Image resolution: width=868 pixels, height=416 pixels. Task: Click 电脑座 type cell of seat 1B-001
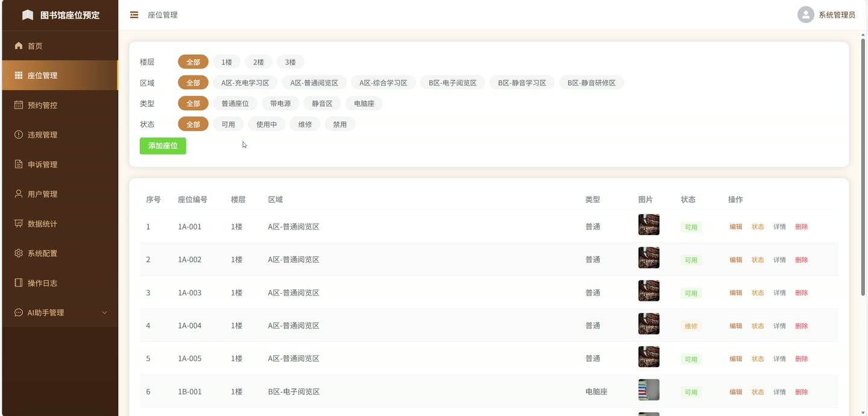[x=596, y=392]
